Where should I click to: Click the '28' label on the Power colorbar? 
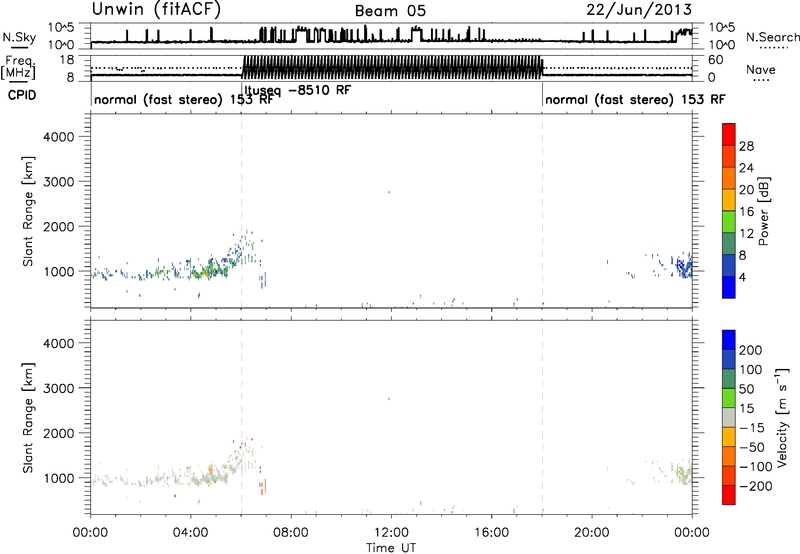746,146
